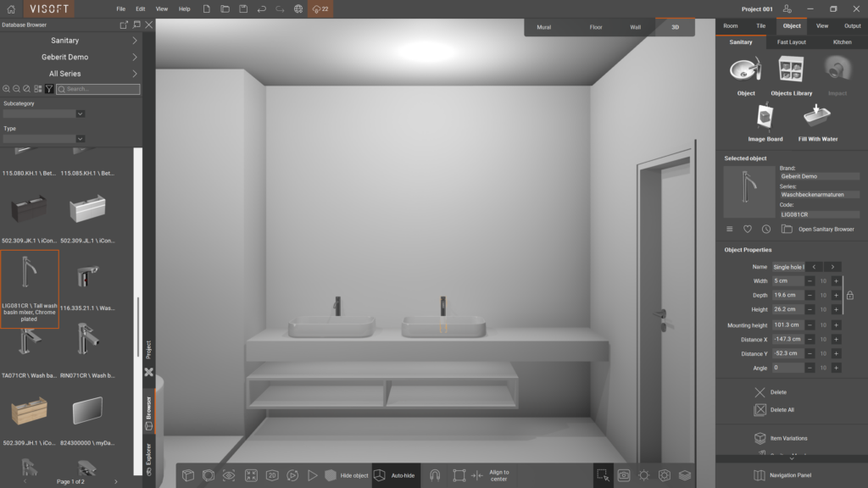This screenshot has width=868, height=488.
Task: Open the user account icon
Action: point(787,8)
